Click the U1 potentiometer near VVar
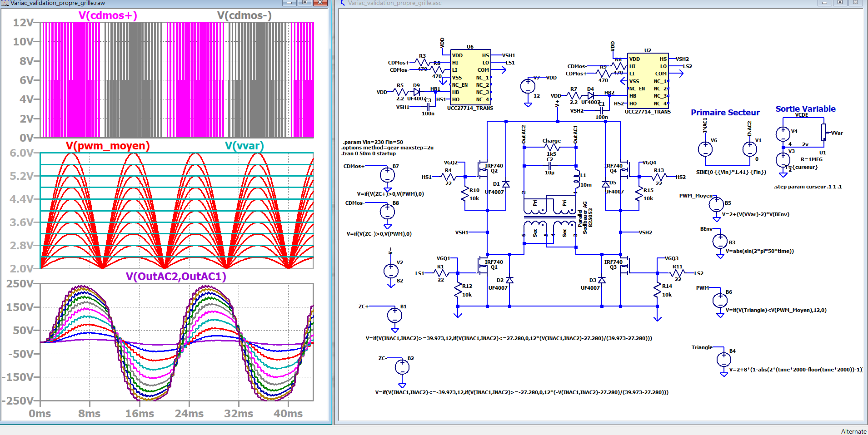The image size is (868, 435). (823, 132)
